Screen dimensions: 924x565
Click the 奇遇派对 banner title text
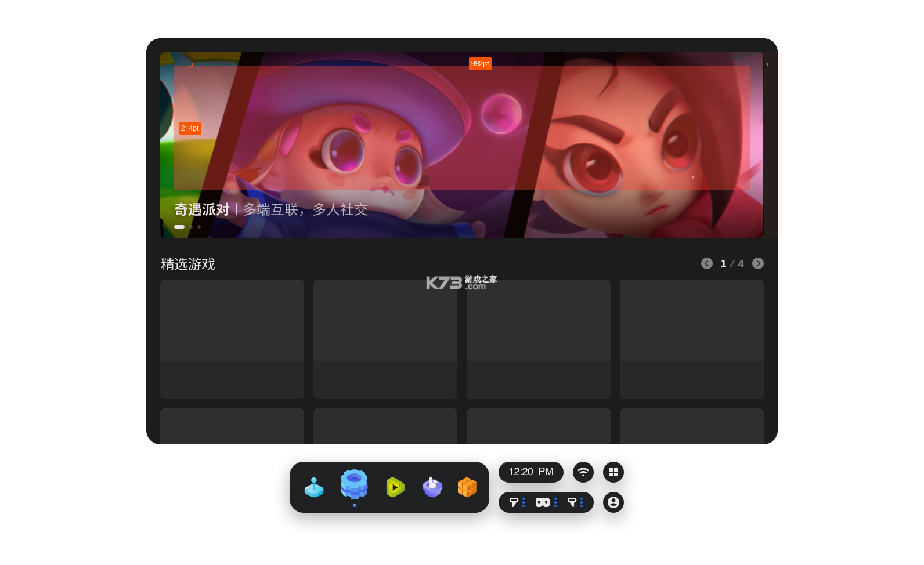(202, 209)
